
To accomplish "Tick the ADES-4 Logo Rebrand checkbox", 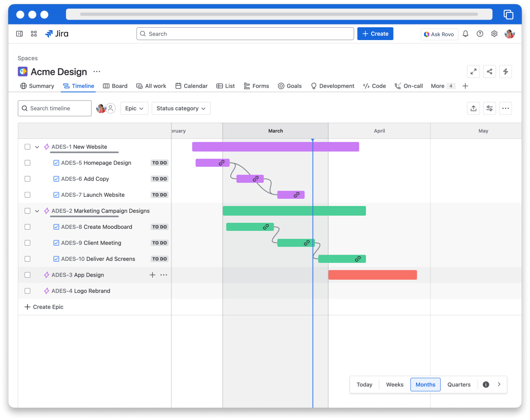I will coord(27,291).
